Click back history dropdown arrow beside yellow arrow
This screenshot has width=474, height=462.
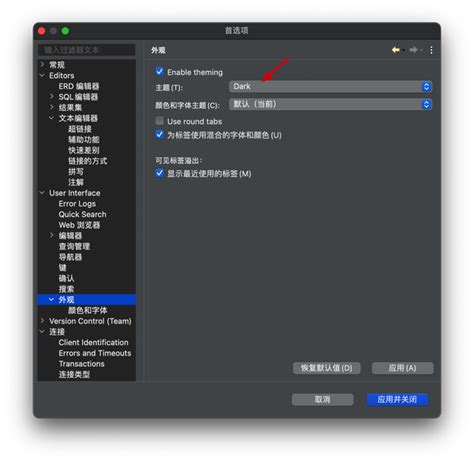coord(403,50)
